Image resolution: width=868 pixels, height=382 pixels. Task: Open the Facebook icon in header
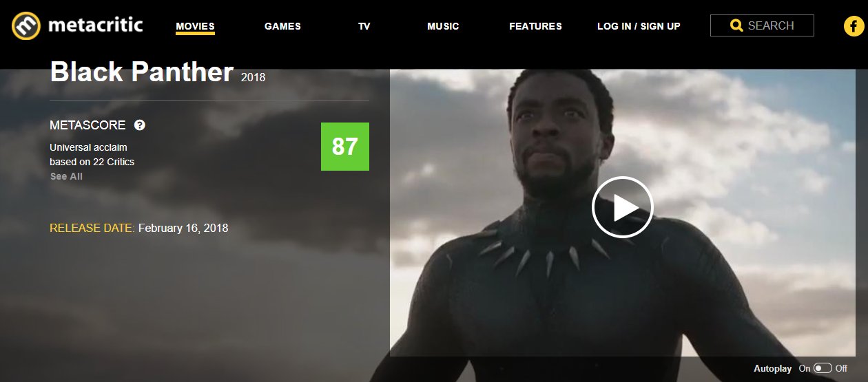[x=854, y=26]
